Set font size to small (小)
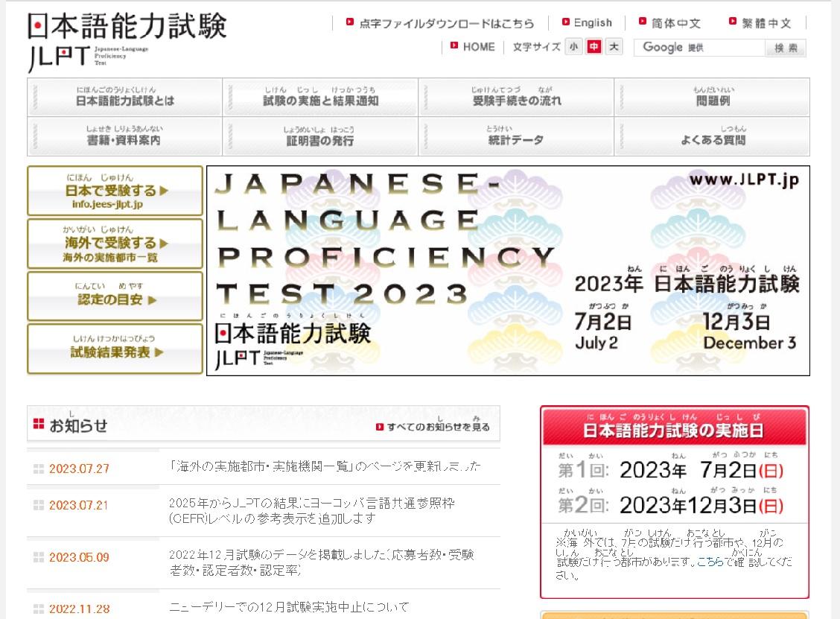This screenshot has height=619, width=840. coord(573,47)
